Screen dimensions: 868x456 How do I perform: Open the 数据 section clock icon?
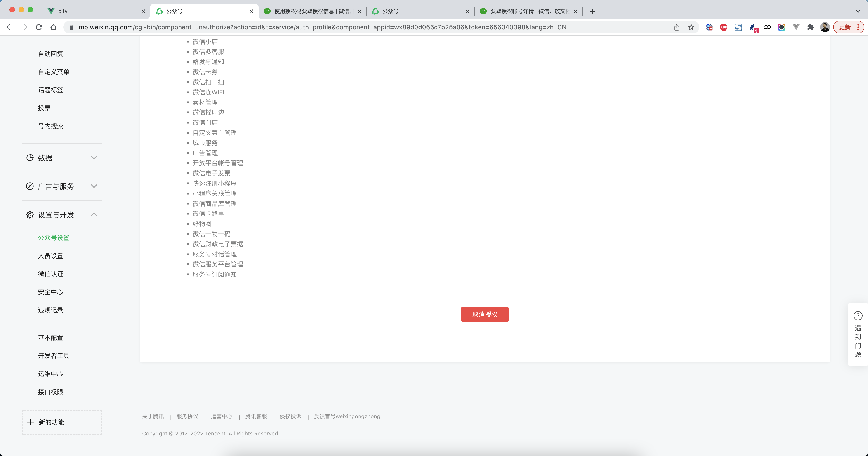pyautogui.click(x=30, y=158)
